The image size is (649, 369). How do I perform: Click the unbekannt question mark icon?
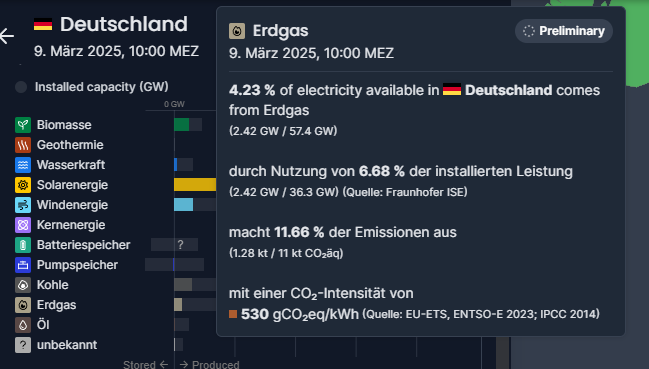(x=23, y=345)
